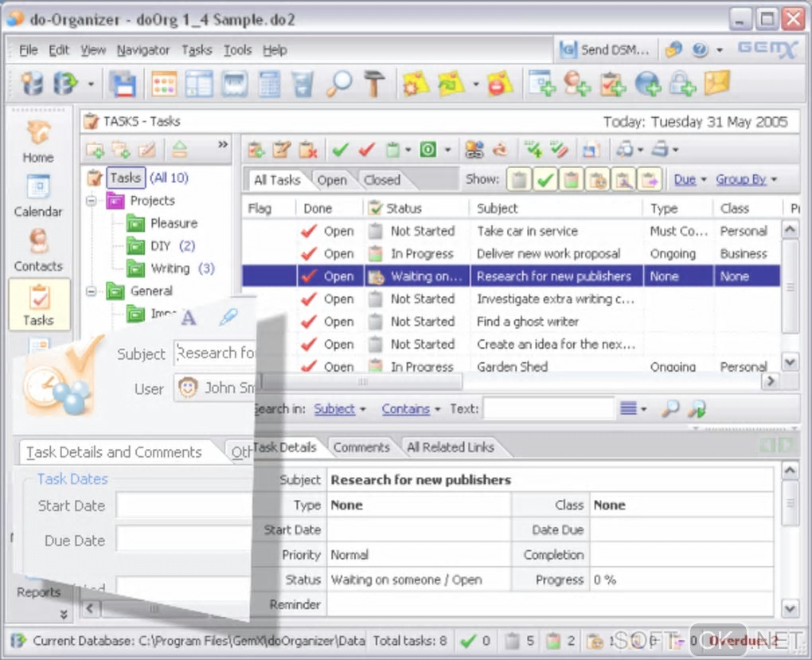Click the add web link globe icon
Screen dimensions: 812x660
click(x=648, y=84)
